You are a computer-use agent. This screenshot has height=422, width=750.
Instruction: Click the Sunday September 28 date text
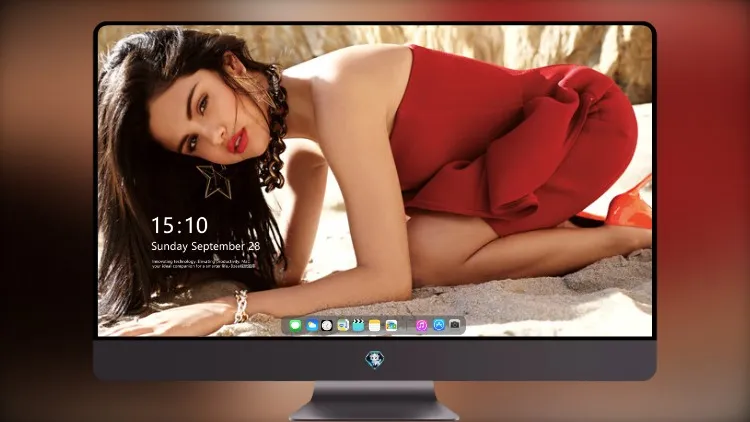tap(206, 246)
